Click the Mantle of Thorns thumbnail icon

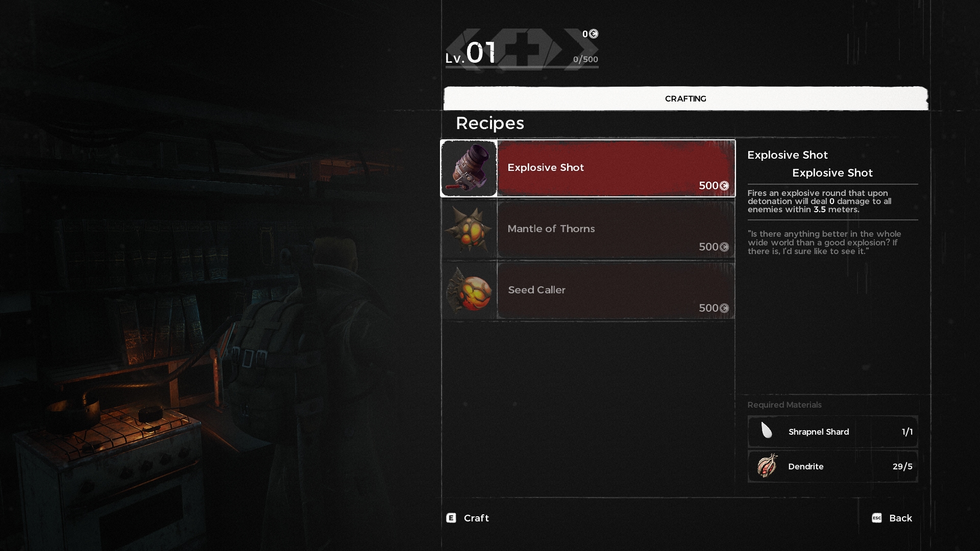[469, 228]
